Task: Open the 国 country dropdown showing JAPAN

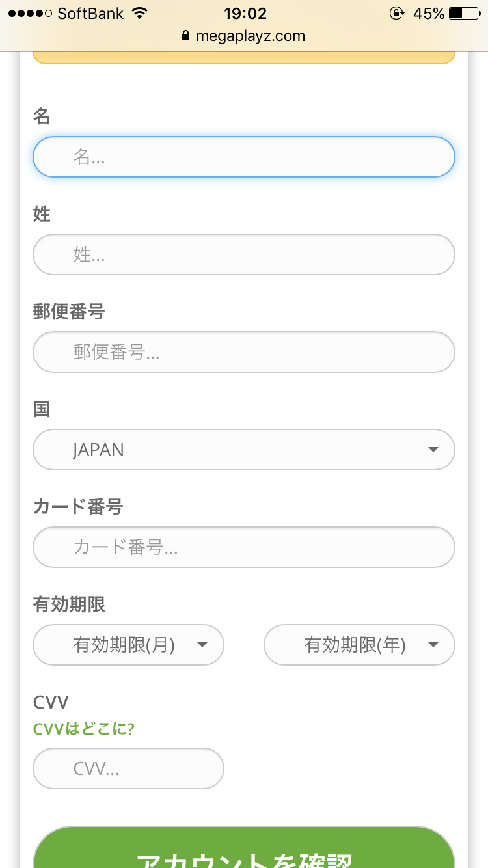Action: pos(243,450)
